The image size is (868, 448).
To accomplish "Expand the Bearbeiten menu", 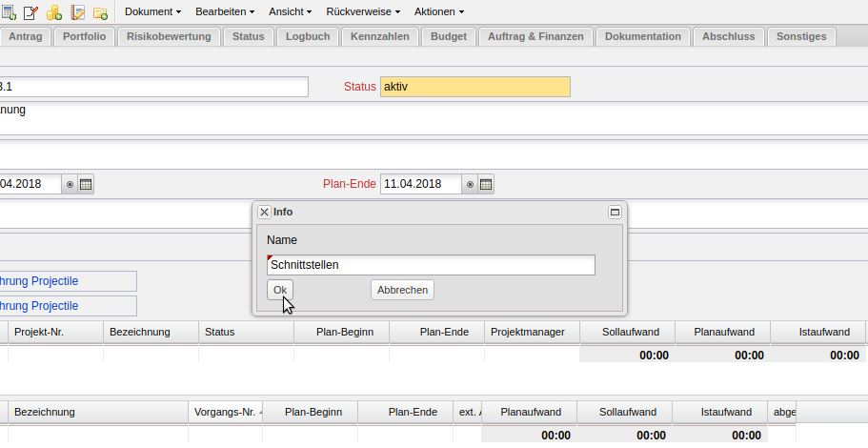I will (224, 12).
